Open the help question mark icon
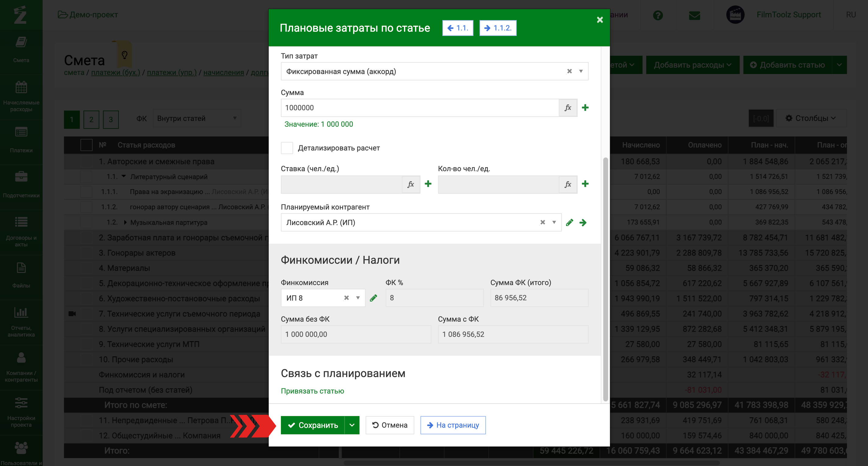Image resolution: width=868 pixels, height=466 pixels. click(657, 15)
